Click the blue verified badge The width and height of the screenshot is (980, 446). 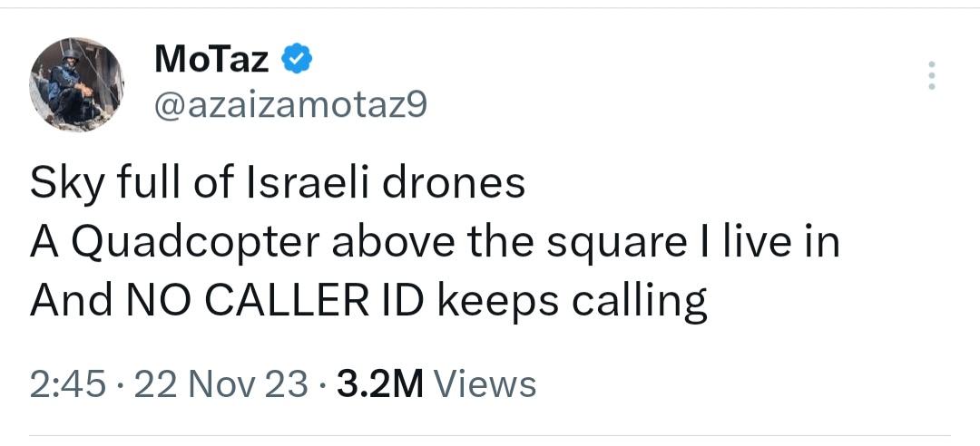coord(298,60)
